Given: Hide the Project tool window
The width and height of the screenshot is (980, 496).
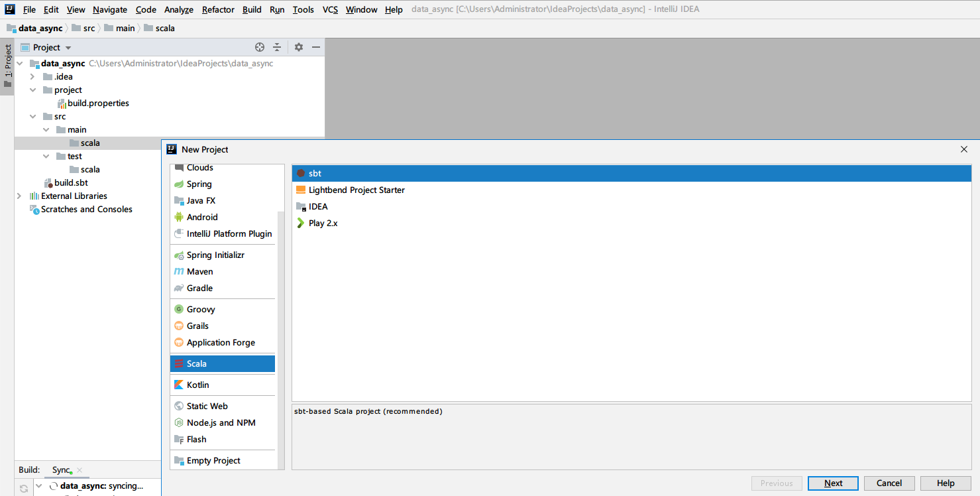Looking at the screenshot, I should click(x=316, y=47).
